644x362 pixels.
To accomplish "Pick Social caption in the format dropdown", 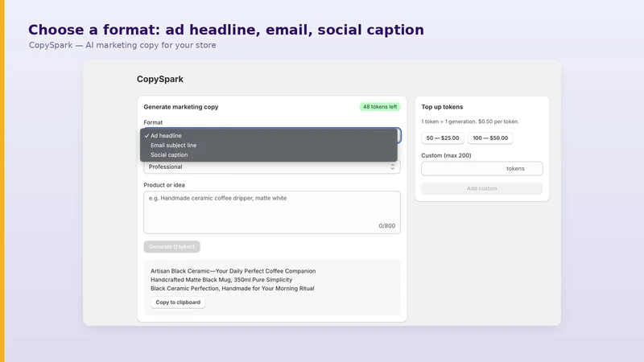I will click(269, 154).
